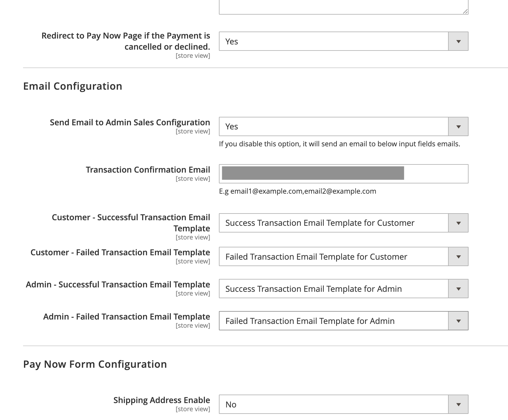The width and height of the screenshot is (508, 420).
Task: Click the Admin - Successful Transaction Email Template label
Action: [118, 284]
